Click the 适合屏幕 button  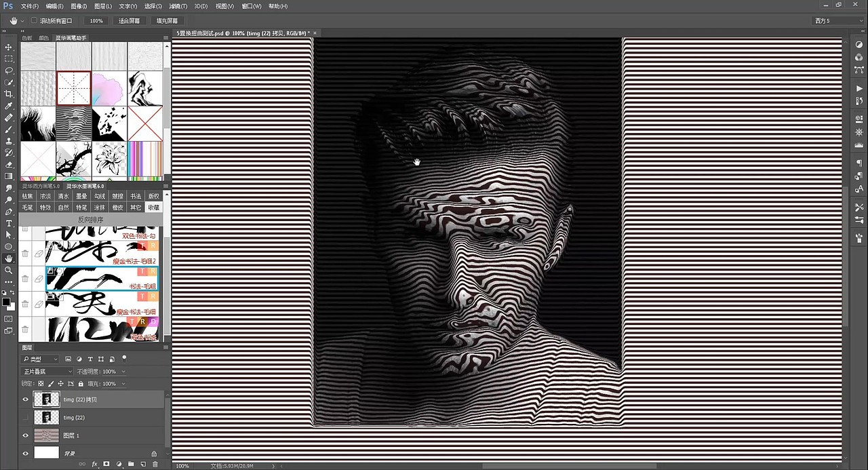click(129, 21)
